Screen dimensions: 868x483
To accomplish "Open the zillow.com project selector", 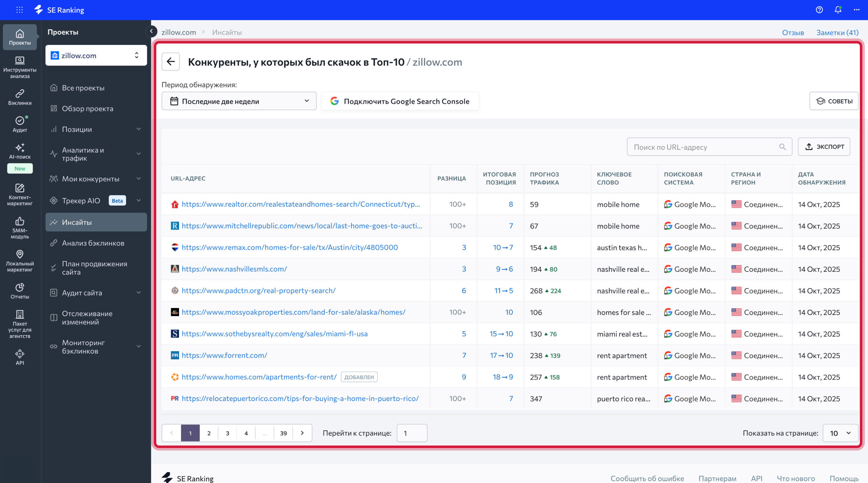I will (x=96, y=55).
